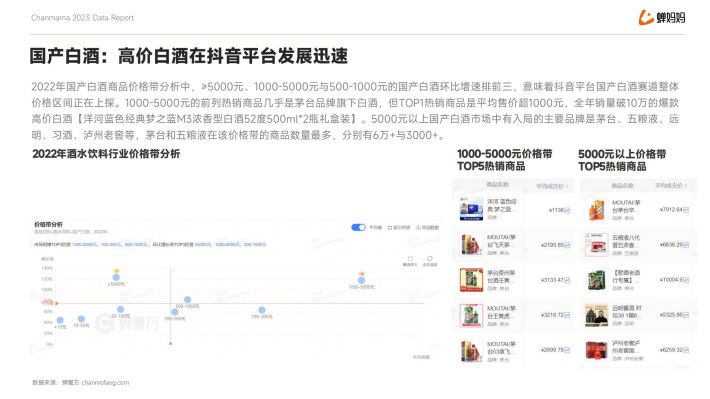Screen dimensions: 710x399
Task: Open the MOUTAI 茅台茅台李 product thumbnail
Action: click(x=596, y=210)
